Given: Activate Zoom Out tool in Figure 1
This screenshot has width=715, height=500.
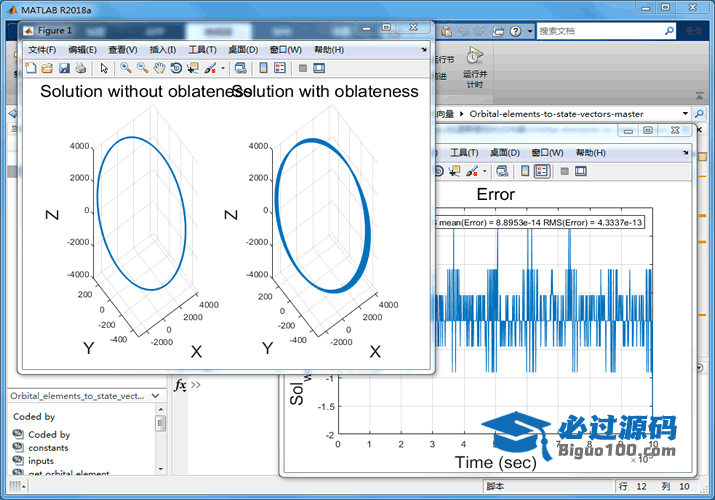Looking at the screenshot, I should (143, 68).
